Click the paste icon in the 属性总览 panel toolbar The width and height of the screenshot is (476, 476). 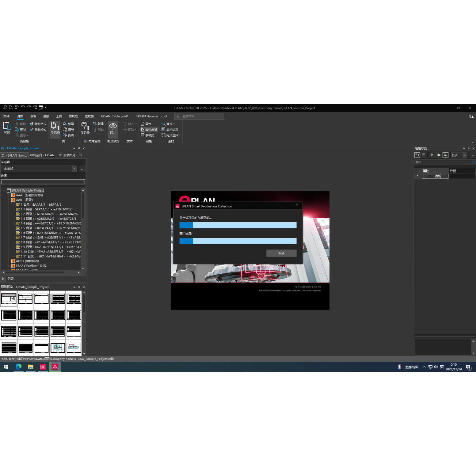pos(439,155)
